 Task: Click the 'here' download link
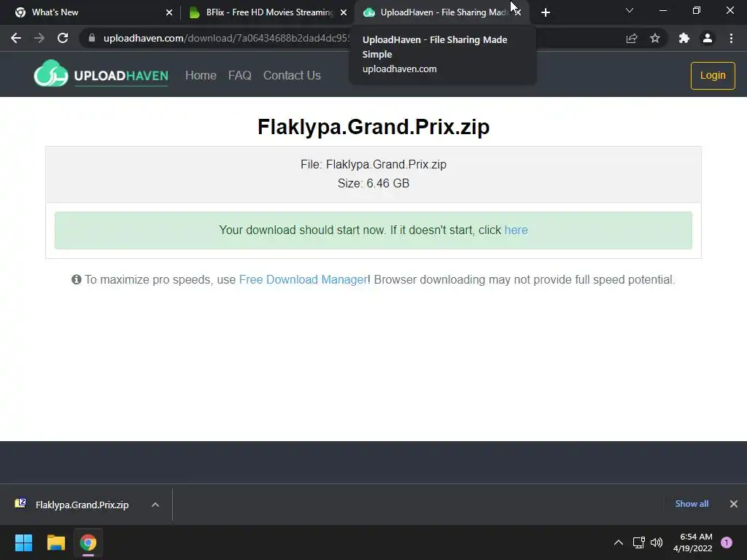[x=516, y=230]
